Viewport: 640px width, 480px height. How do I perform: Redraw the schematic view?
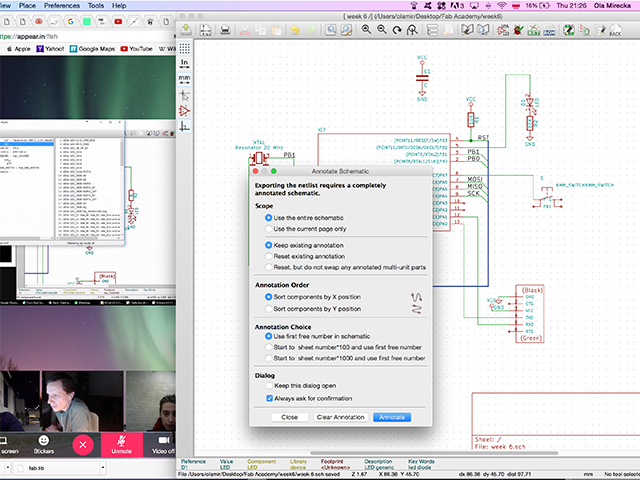coord(397,30)
